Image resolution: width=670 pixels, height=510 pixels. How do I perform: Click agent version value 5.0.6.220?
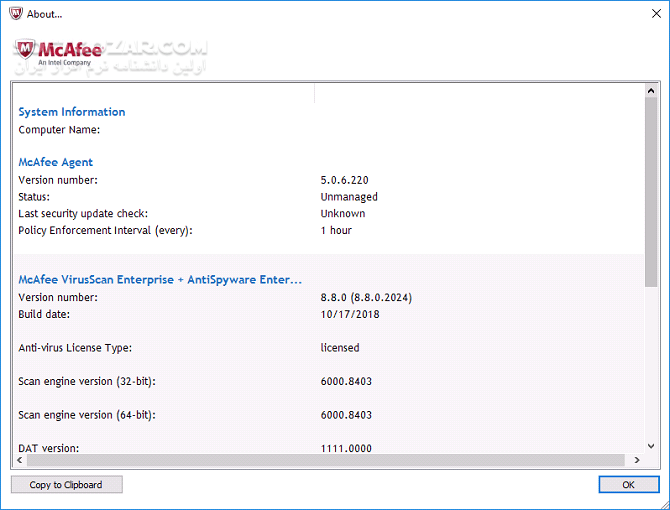click(x=344, y=180)
